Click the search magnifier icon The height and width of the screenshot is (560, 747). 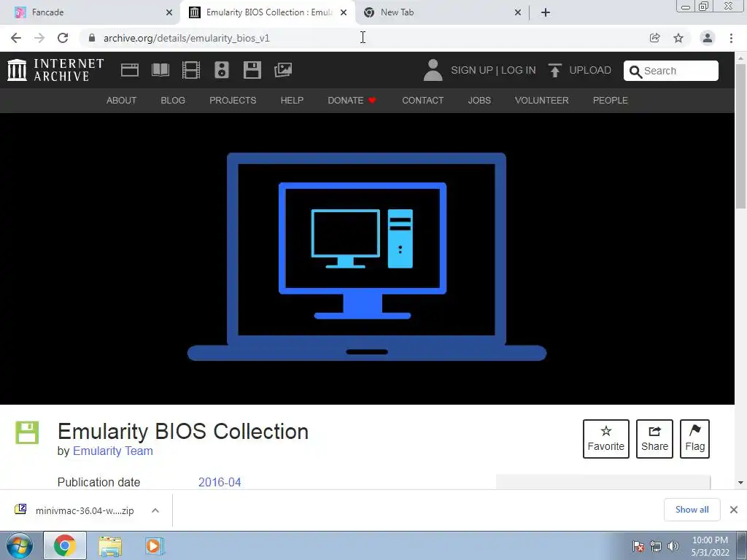tap(635, 71)
